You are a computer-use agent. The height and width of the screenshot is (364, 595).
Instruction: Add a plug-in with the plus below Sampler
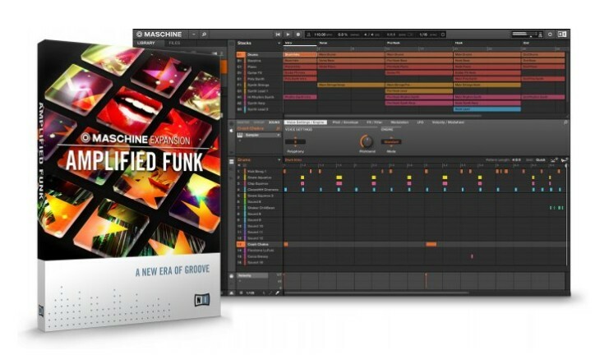pos(239,141)
